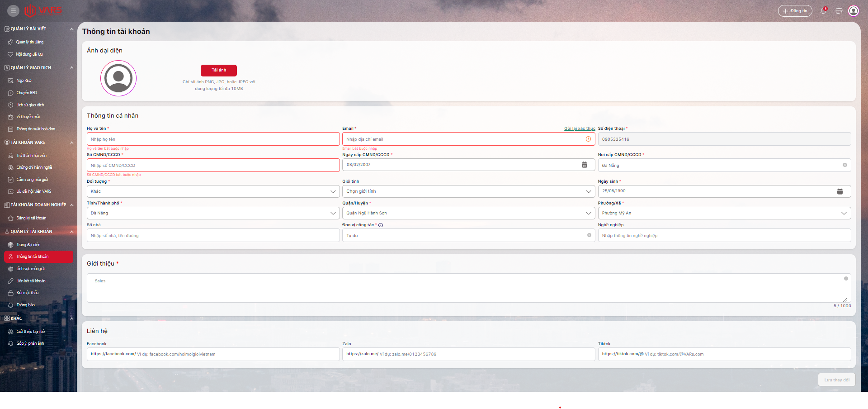Screen dimensions: 868x409
Task: Click the Cẩm nang môi giới icon
Action: [x=11, y=180]
